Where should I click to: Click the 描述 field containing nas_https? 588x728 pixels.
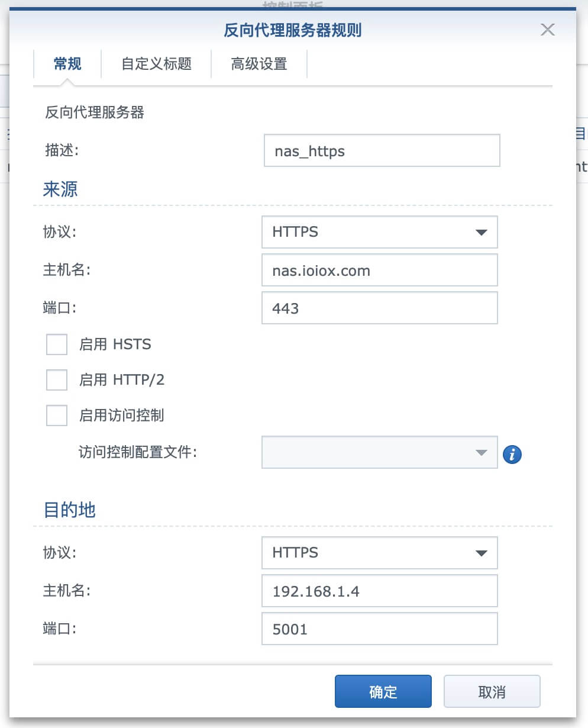point(382,151)
